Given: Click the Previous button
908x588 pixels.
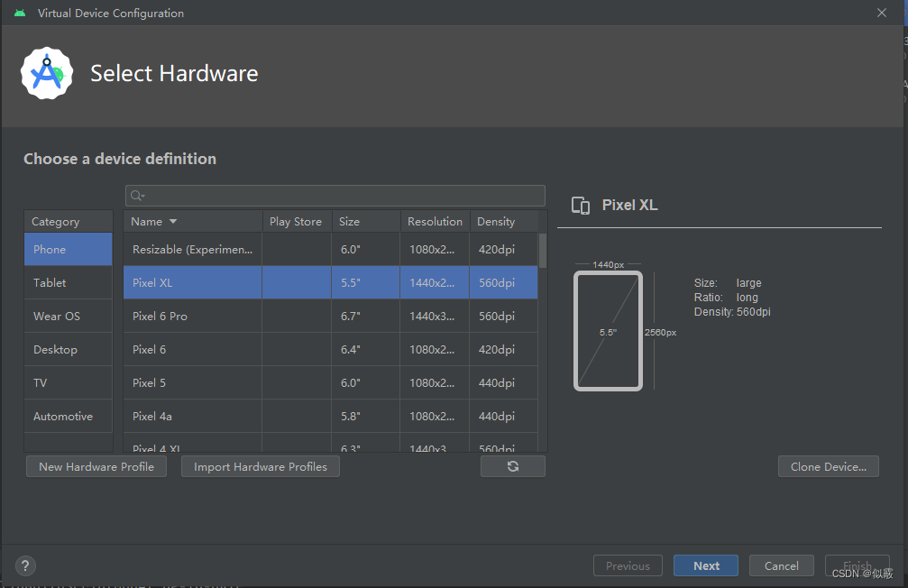Looking at the screenshot, I should tap(628, 565).
